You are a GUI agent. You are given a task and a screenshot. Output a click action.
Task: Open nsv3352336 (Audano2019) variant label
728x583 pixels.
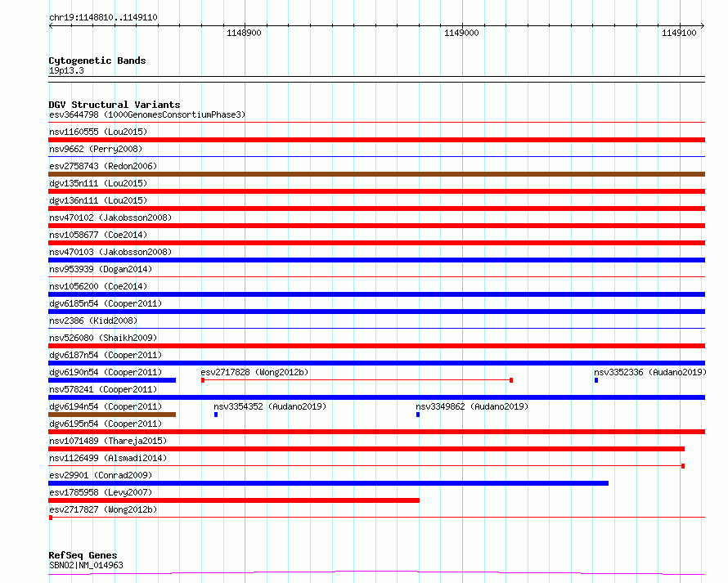(x=650, y=372)
